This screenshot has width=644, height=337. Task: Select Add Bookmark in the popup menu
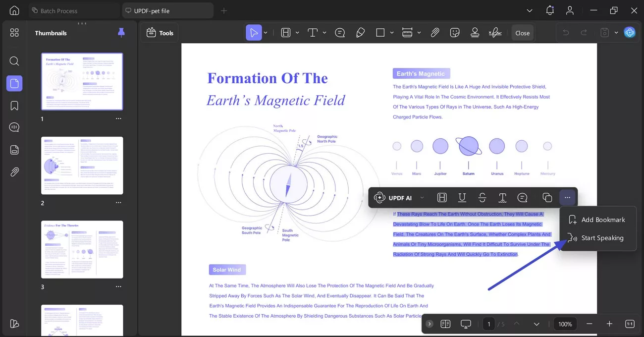click(x=603, y=220)
